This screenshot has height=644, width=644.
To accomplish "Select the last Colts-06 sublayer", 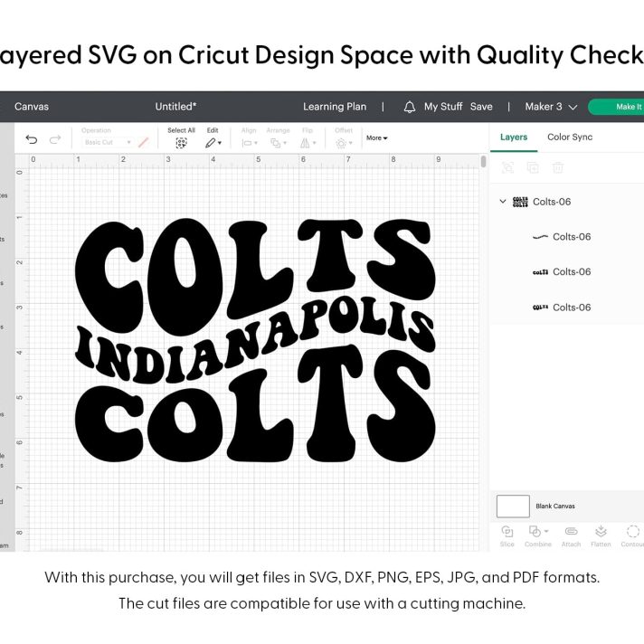I will pyautogui.click(x=567, y=308).
